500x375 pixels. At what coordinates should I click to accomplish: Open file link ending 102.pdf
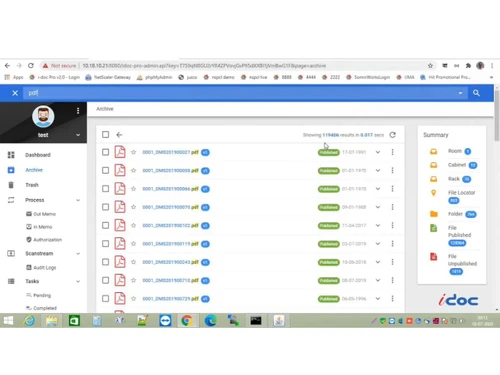[x=170, y=225]
